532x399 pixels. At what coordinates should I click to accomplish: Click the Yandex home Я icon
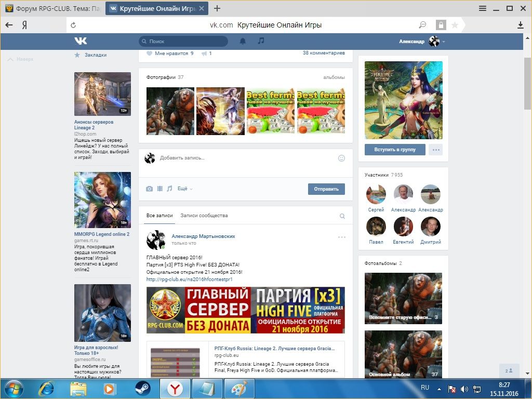[x=24, y=25]
